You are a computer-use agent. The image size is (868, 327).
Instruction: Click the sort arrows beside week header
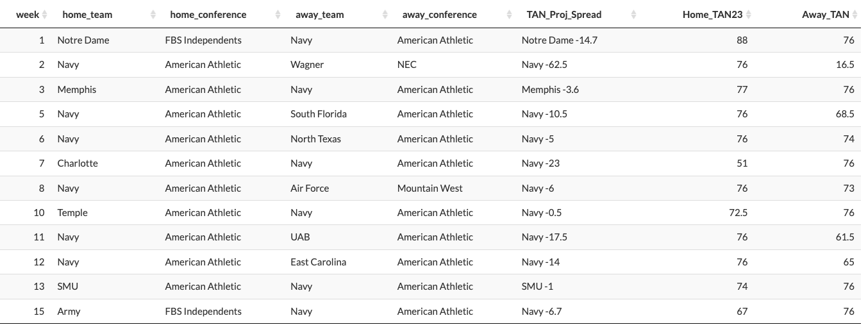pyautogui.click(x=45, y=15)
